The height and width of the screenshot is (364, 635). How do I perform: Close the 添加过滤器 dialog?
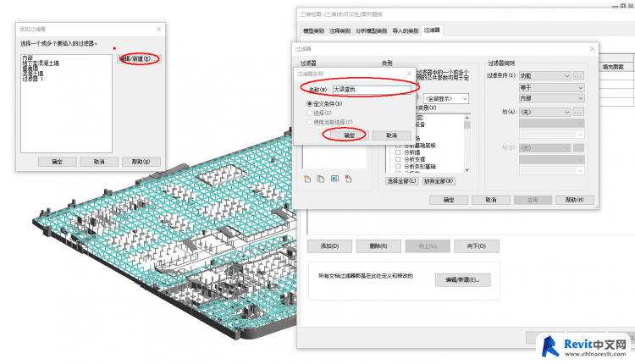159,29
